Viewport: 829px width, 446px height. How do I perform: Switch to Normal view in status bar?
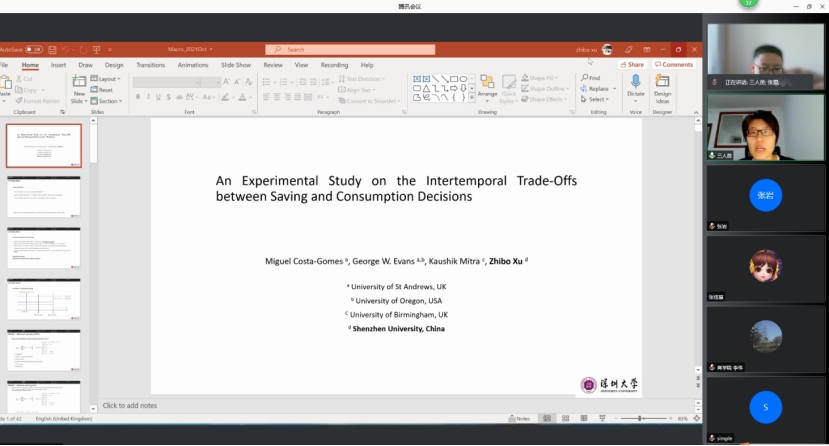click(x=547, y=418)
